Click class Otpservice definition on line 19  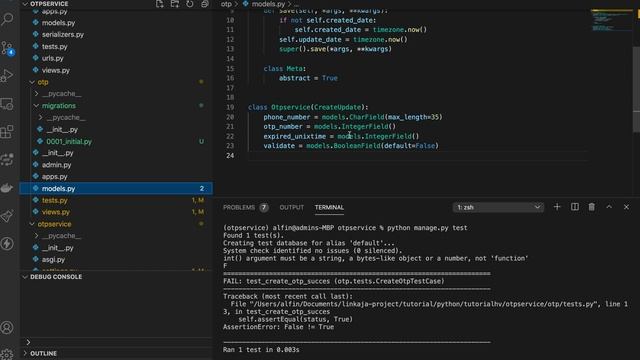click(308, 107)
